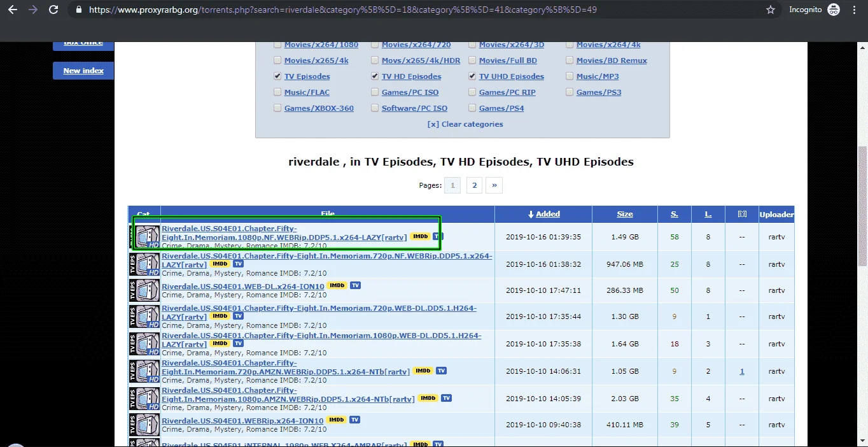This screenshot has width=868, height=447.
Task: Sort by seeders using the S. header
Action: point(675,215)
